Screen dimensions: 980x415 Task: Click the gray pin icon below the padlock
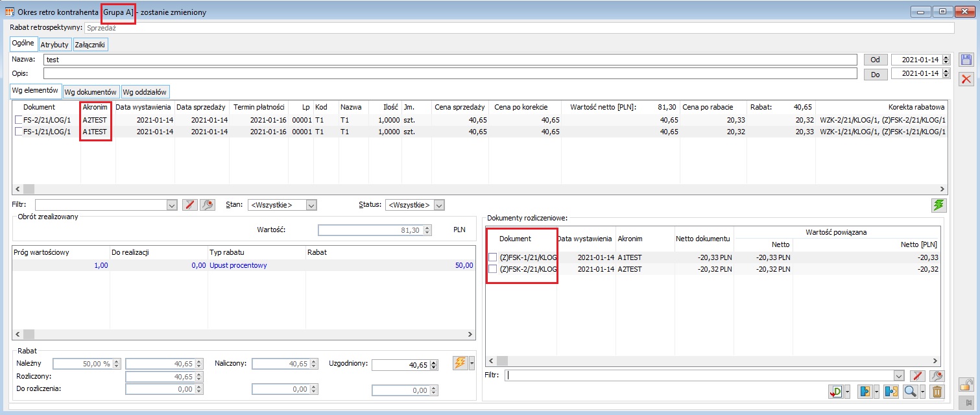click(x=966, y=403)
